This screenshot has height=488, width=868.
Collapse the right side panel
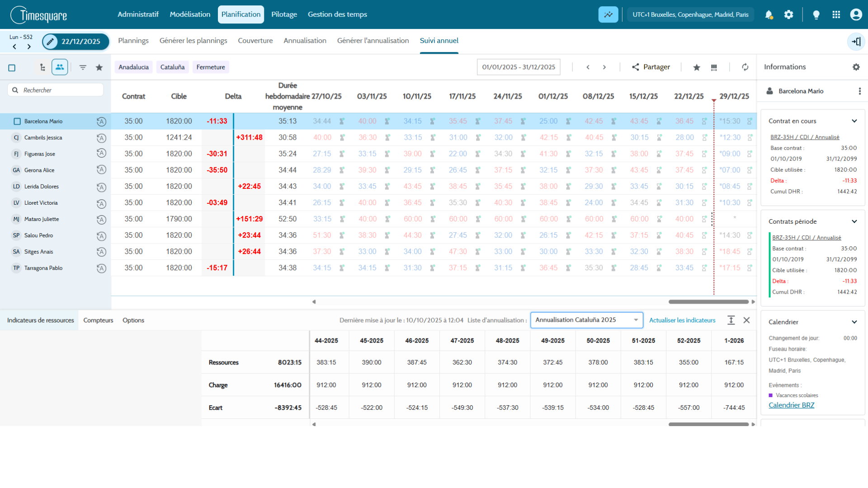pos(856,42)
